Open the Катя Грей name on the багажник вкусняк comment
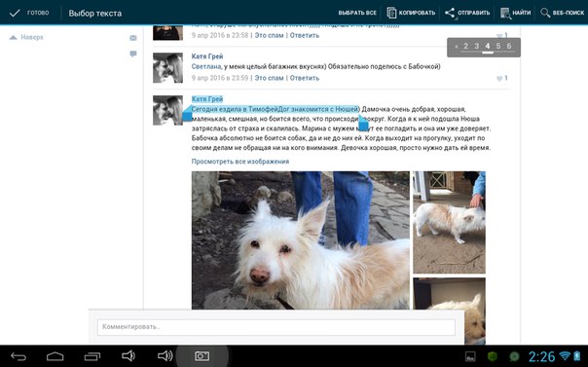The image size is (588, 367). (207, 56)
